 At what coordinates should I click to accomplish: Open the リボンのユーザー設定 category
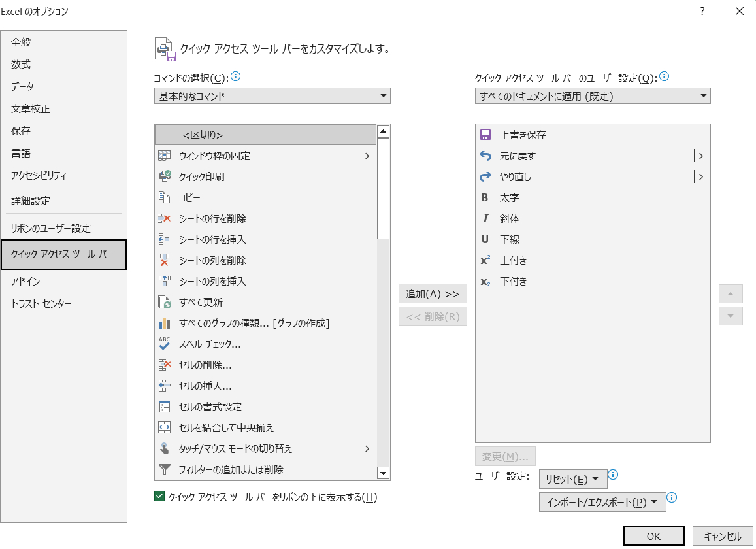[63, 228]
